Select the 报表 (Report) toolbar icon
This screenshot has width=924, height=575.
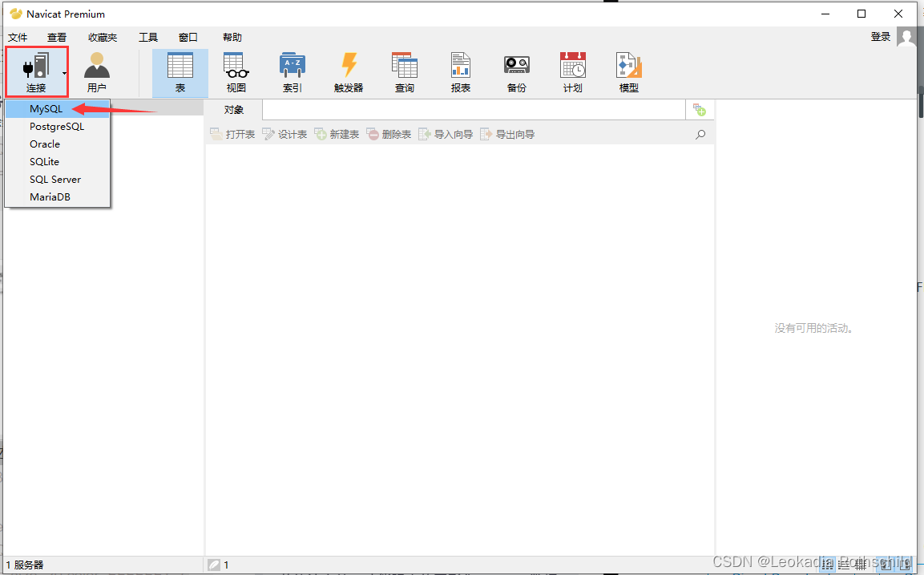coord(460,72)
